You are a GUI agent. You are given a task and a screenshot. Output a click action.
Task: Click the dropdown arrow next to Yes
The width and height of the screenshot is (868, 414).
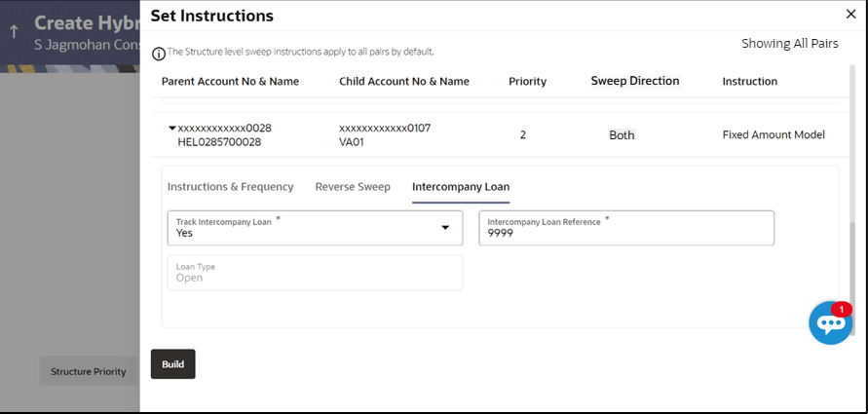pos(445,228)
